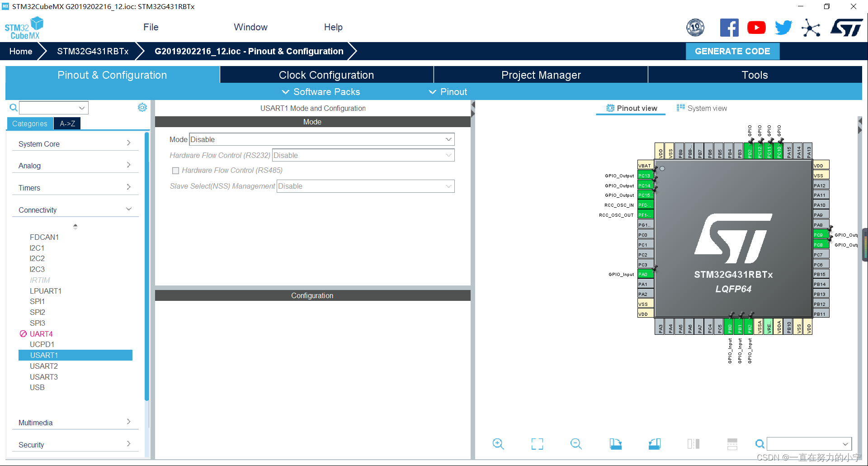Viewport: 868px width, 466px height.
Task: Rotate the chip clockwise
Action: (615, 444)
